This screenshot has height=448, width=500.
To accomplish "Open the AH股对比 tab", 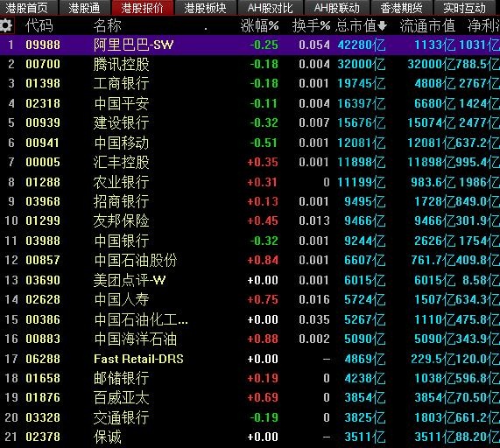I will [271, 8].
